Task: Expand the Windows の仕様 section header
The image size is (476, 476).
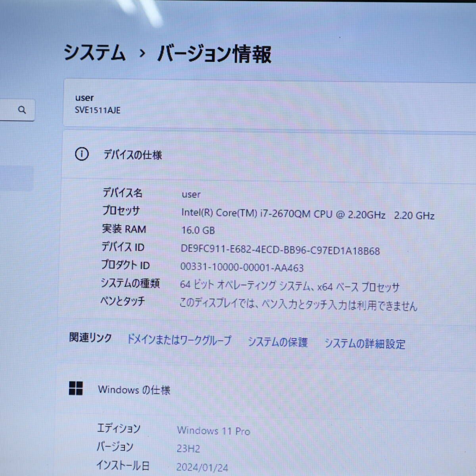Action: (x=266, y=390)
